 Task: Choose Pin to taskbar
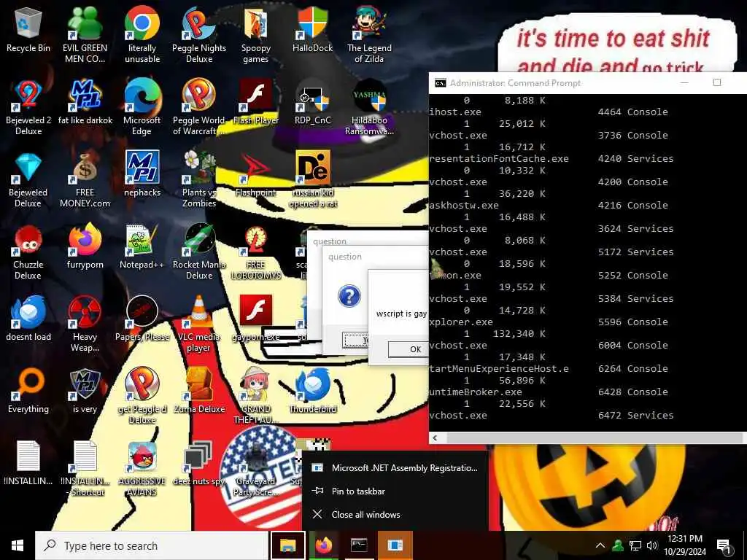[x=395, y=491]
